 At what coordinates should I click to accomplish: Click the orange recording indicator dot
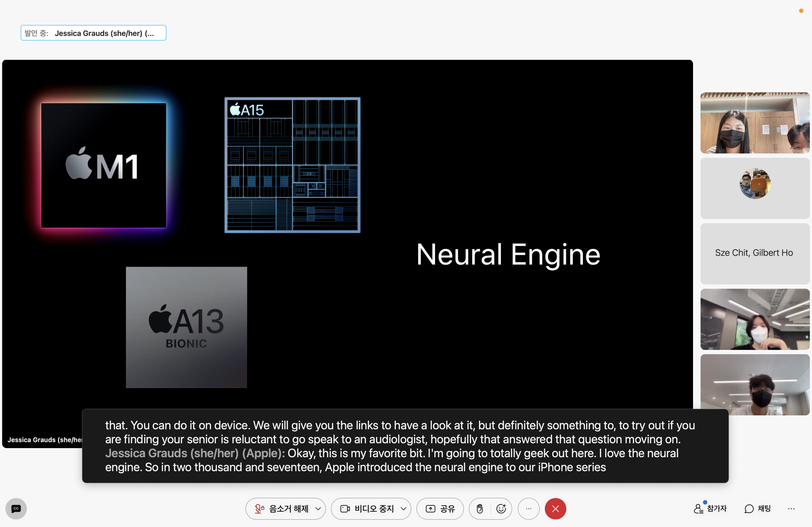[801, 11]
